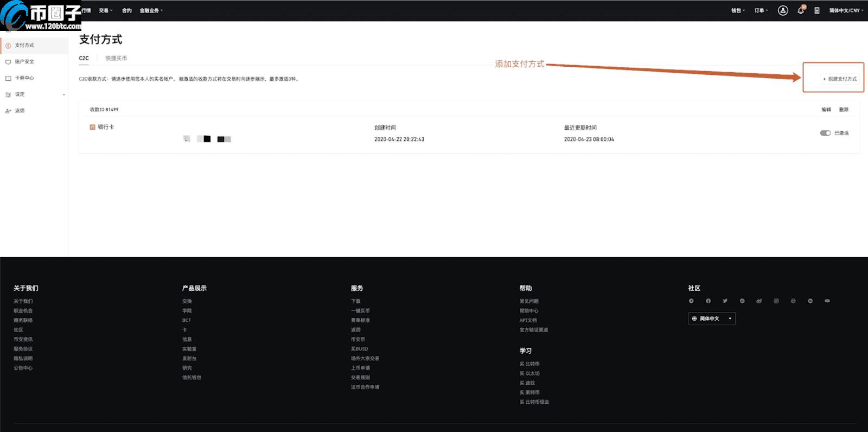
Task: Select 支付方式 in the sidebar
Action: (x=34, y=46)
